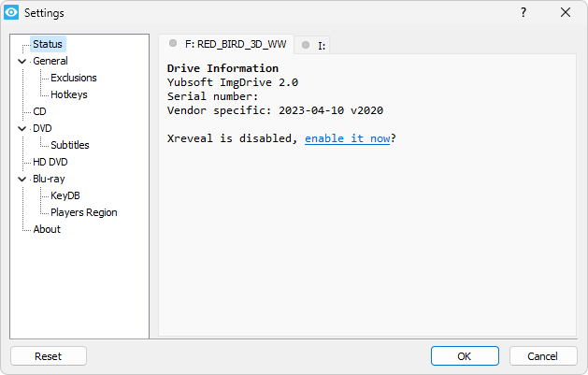
Task: Click the gray status dot on I: tab
Action: pos(306,45)
